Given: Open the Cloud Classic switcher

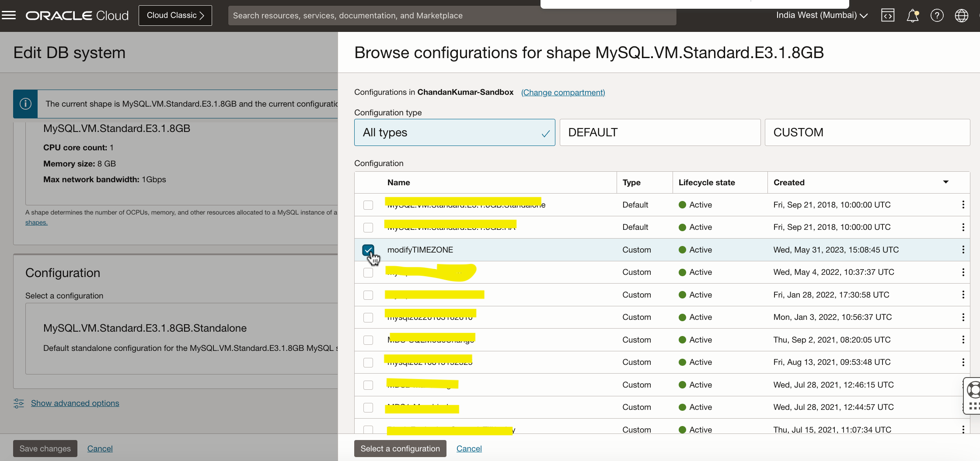Looking at the screenshot, I should click(x=175, y=15).
